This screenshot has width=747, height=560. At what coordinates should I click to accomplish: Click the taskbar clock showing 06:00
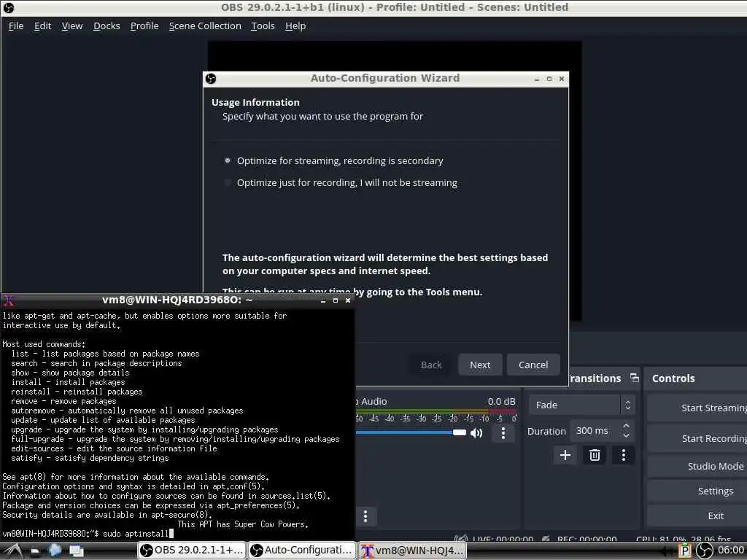point(731,551)
